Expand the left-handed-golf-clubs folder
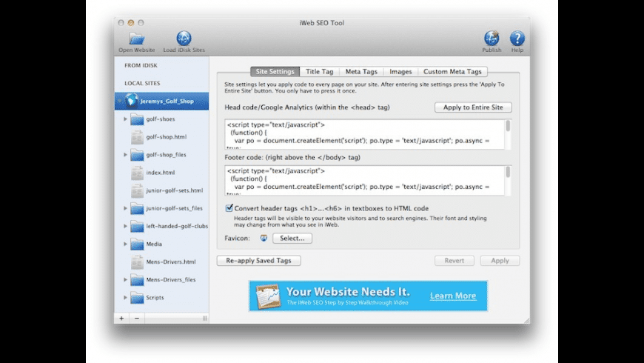644x363 pixels. pos(125,226)
